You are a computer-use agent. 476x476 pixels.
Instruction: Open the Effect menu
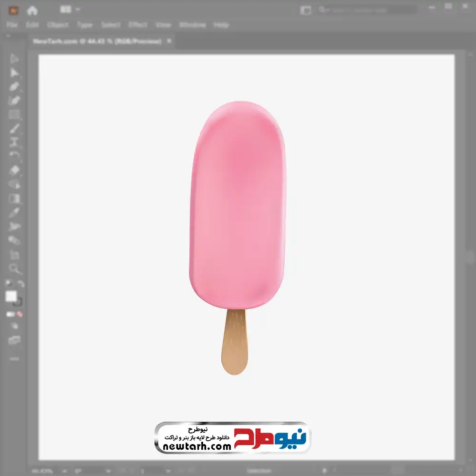click(x=138, y=25)
